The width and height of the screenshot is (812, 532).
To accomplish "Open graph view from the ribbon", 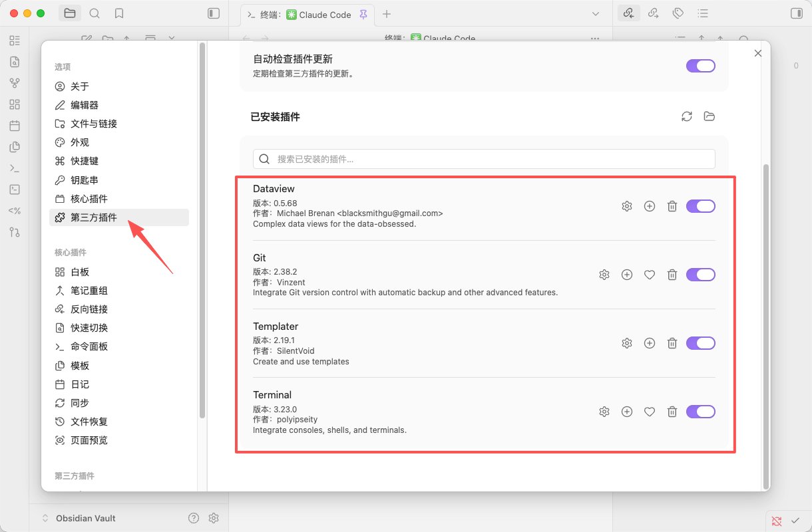I will click(x=15, y=83).
